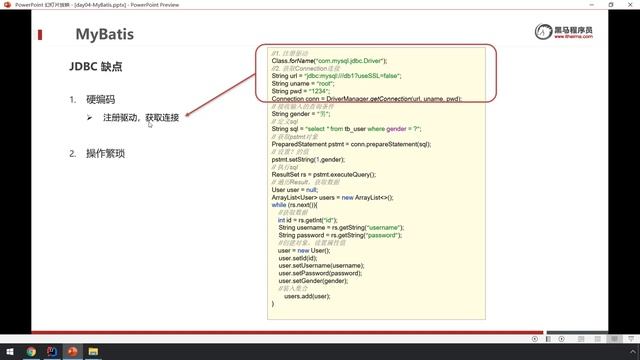Click the Class.forName driver code line
Viewport: 640px width, 360px height.
pos(329,61)
